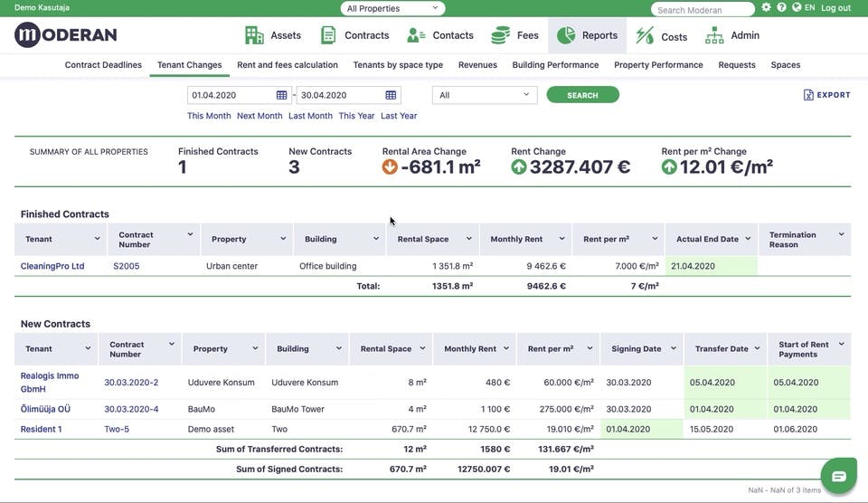Viewport: 868px width, 503px height.
Task: Open the Contacts section
Action: point(440,35)
